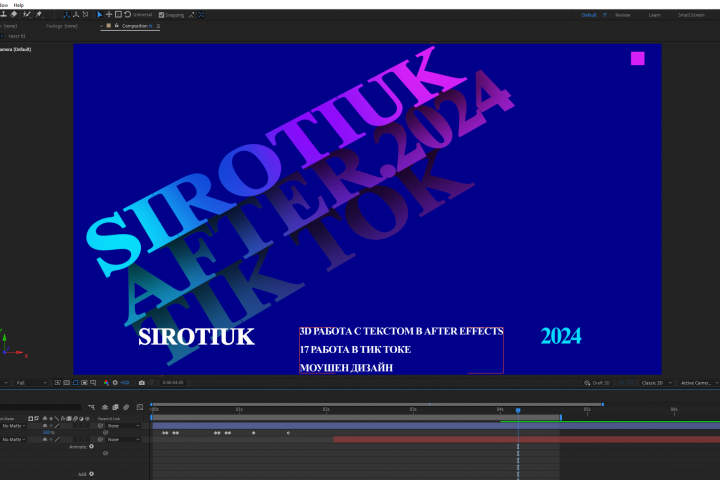Viewport: 720px width, 480px height.
Task: Open Show Channel color management icon
Action: [106, 383]
